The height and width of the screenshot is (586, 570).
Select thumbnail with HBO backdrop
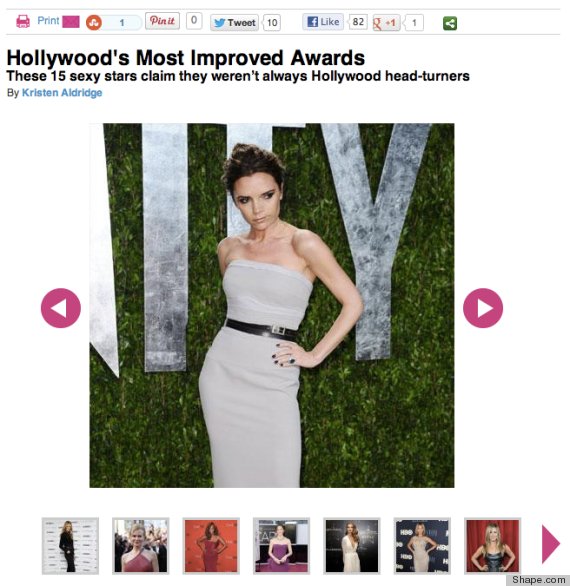422,546
